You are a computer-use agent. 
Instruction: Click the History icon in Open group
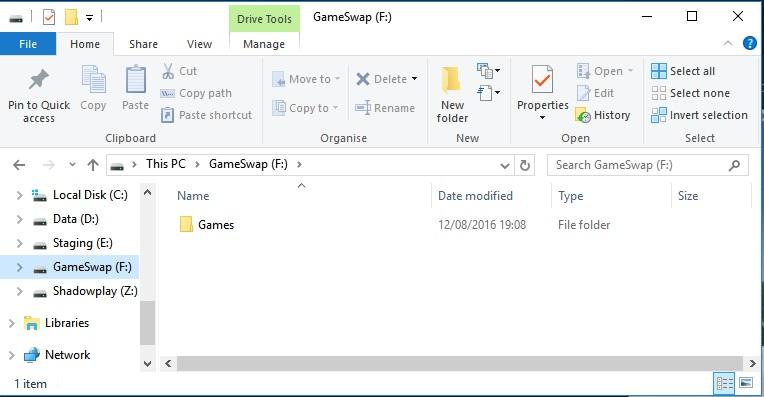583,115
